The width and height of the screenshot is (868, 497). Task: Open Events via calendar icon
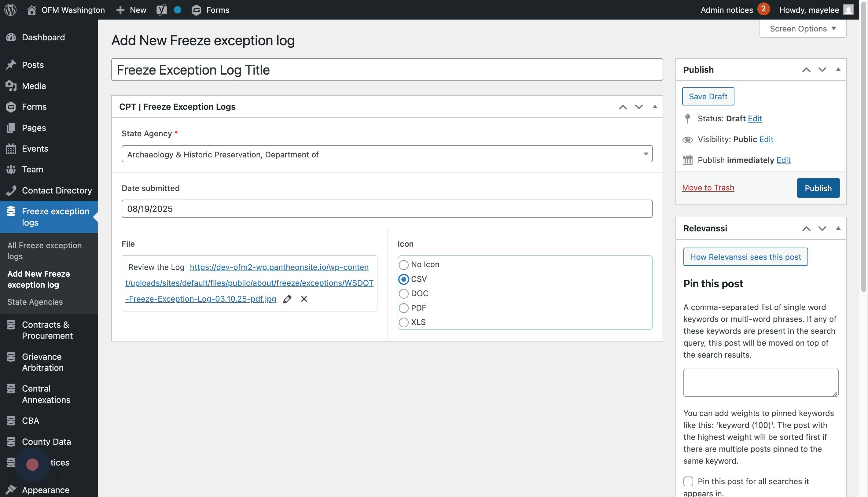[x=11, y=149]
